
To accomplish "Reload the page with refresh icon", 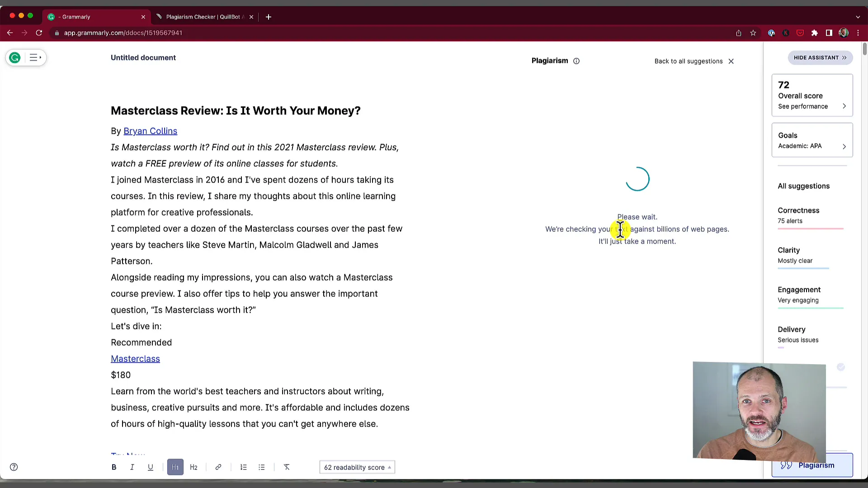I will pyautogui.click(x=39, y=33).
